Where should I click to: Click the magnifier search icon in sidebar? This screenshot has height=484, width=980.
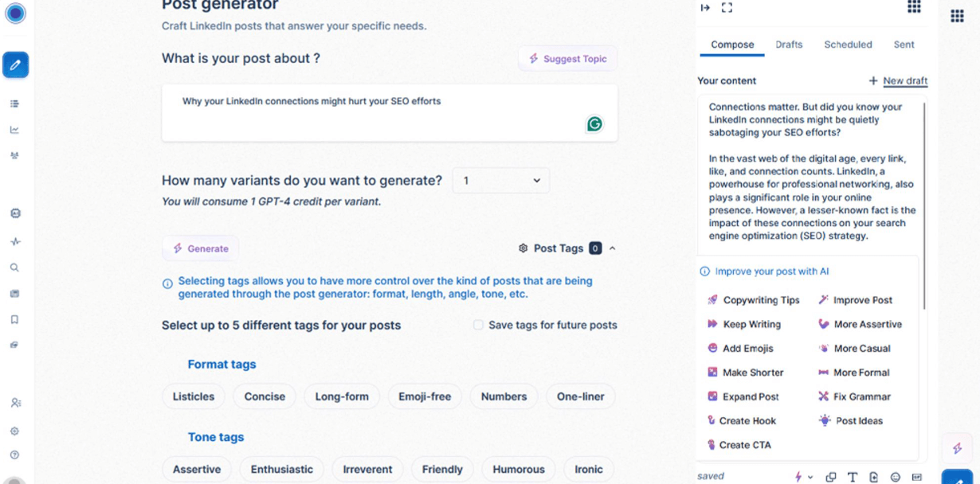click(x=14, y=268)
